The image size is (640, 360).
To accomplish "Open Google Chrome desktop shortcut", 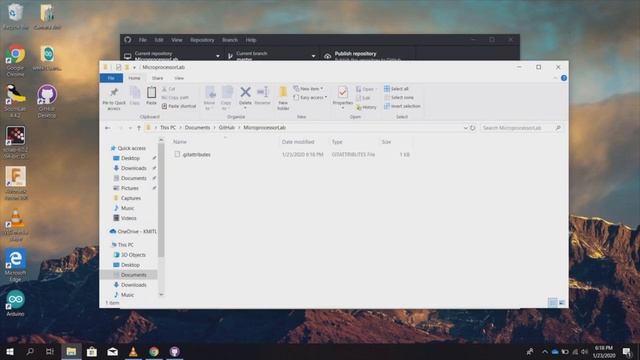I will tap(16, 60).
